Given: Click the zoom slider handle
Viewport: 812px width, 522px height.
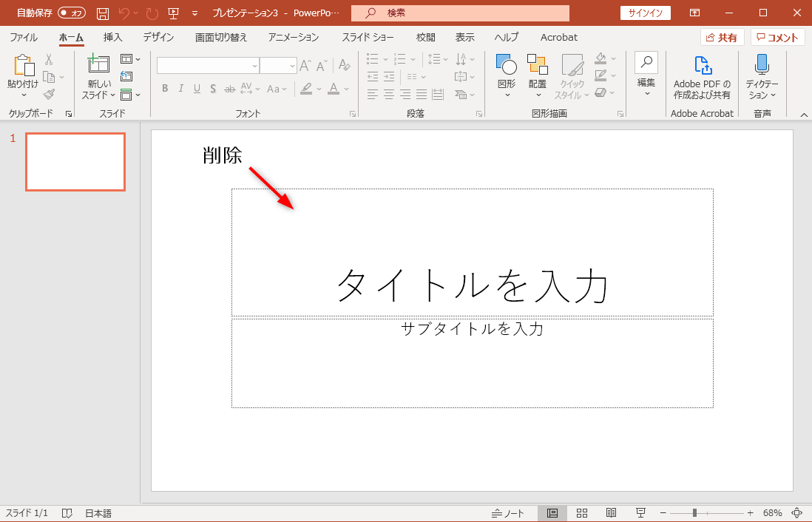Looking at the screenshot, I should [694, 513].
